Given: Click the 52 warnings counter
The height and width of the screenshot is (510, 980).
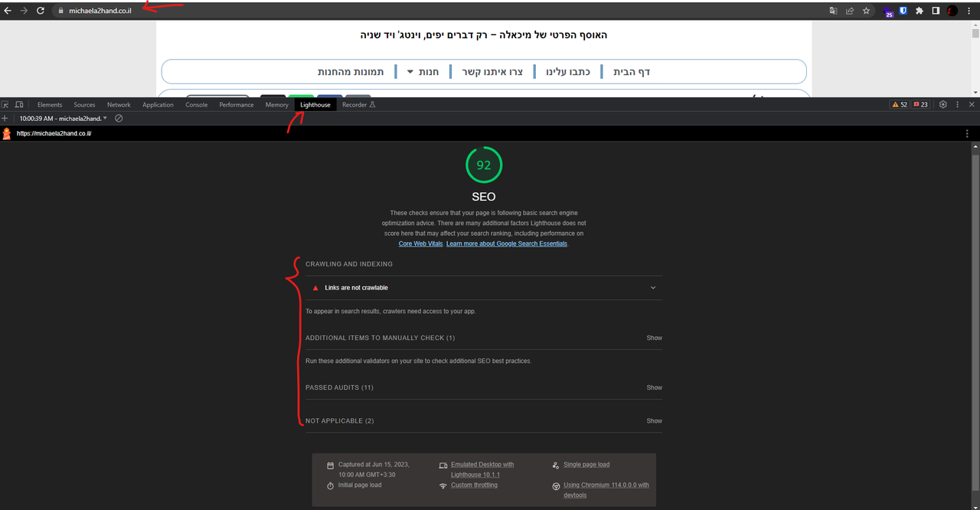Looking at the screenshot, I should (899, 105).
